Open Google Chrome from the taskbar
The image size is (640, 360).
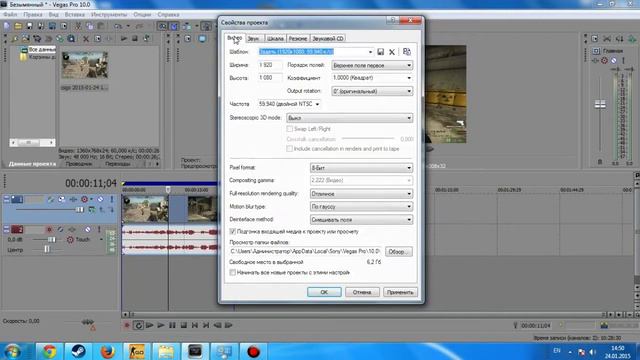[x=49, y=351]
